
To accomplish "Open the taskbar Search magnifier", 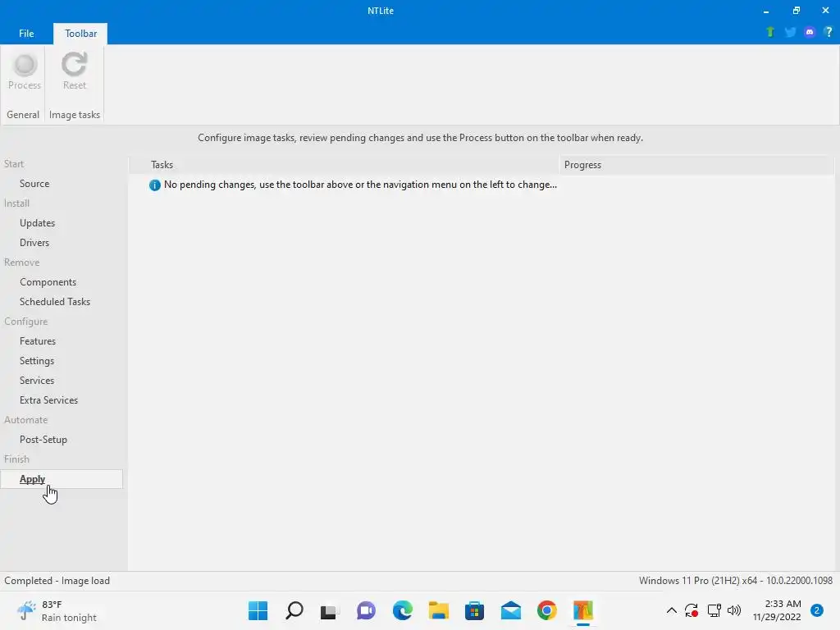I will coord(294,610).
